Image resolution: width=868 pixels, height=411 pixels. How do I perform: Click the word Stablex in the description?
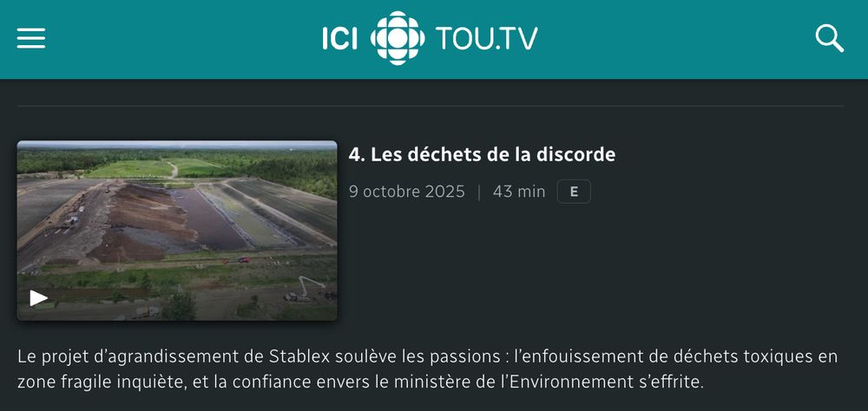(299, 356)
